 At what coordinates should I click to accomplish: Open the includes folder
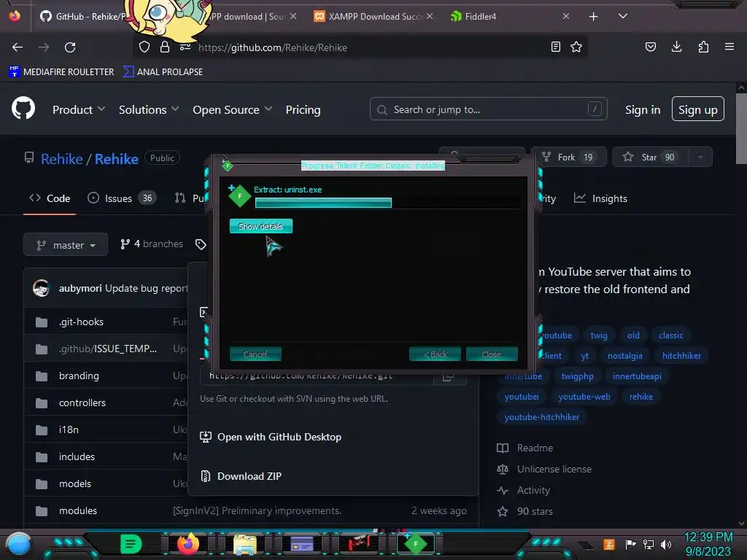(77, 456)
